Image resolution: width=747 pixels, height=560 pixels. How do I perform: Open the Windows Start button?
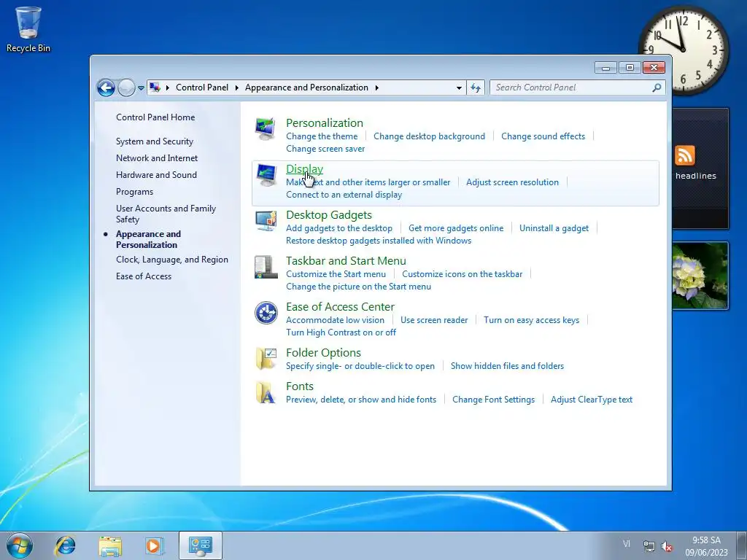coord(20,545)
